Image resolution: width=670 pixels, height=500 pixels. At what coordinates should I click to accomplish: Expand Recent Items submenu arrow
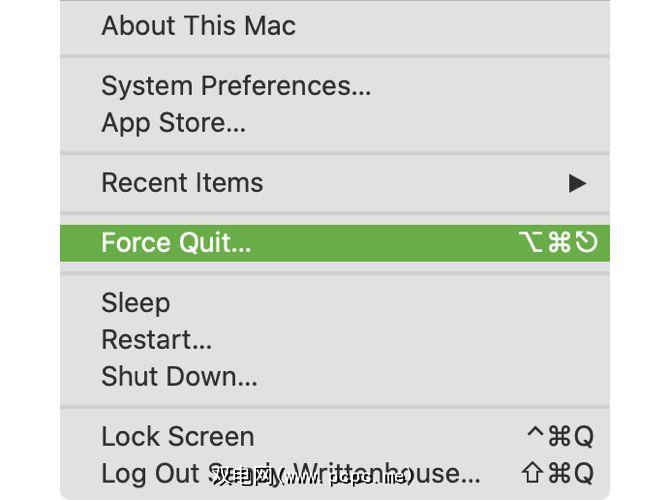click(577, 183)
